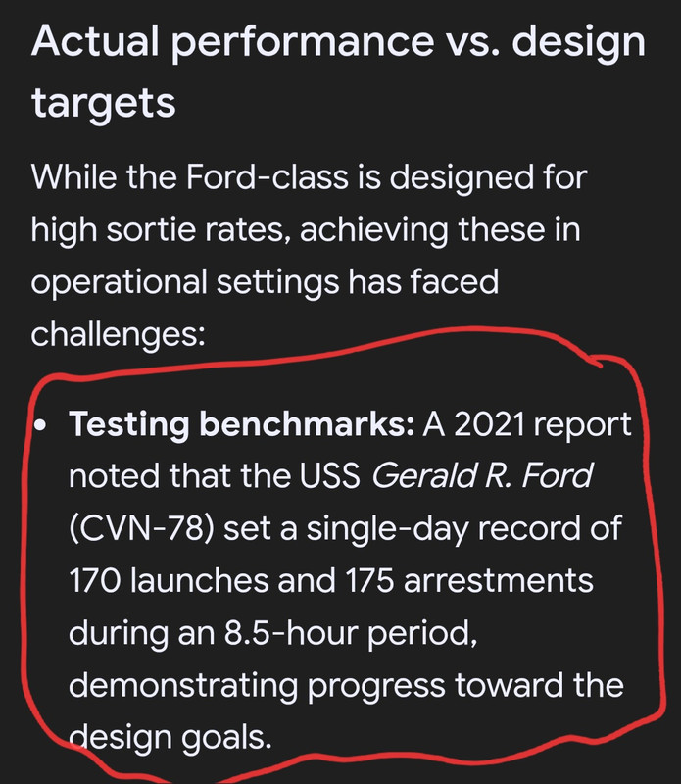Click the italic "Gerald R. Ford" ship name
The height and width of the screenshot is (784, 681).
tap(482, 475)
